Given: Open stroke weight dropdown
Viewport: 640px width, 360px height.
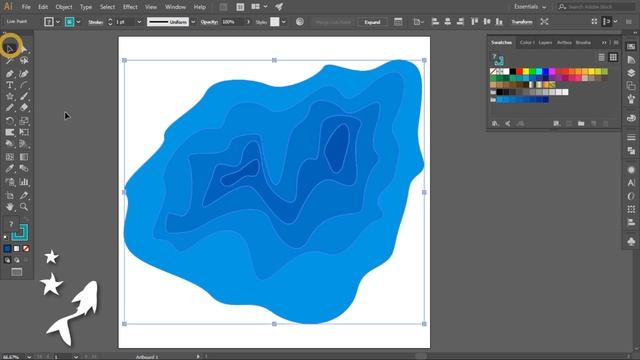Looking at the screenshot, I should (x=139, y=22).
